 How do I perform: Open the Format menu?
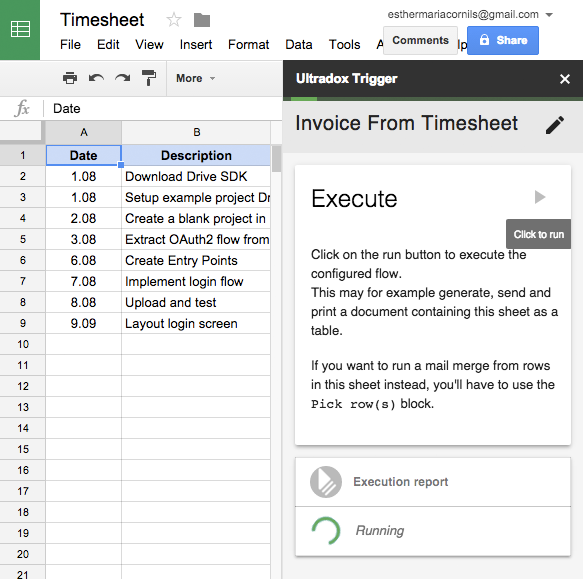[248, 45]
